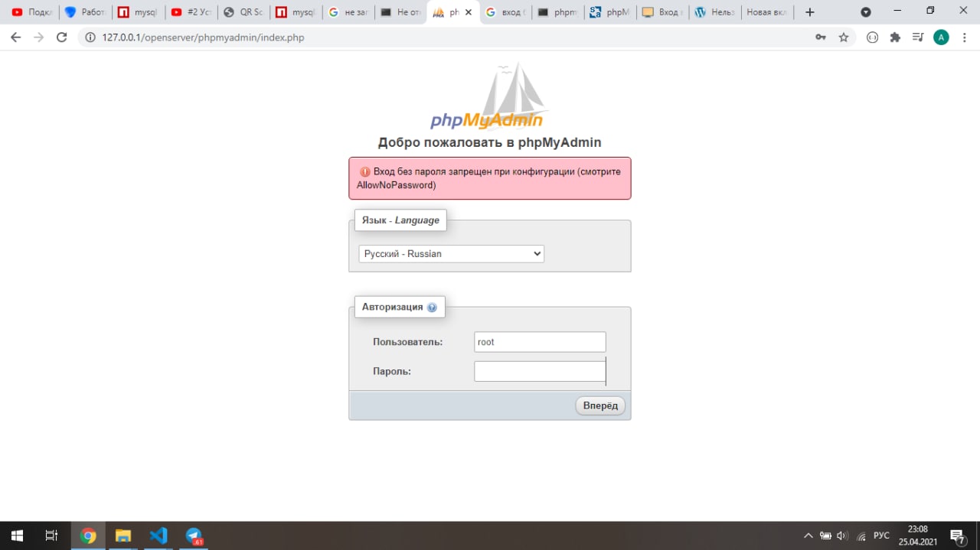The image size is (980, 550).
Task: Click the 'Добро пожаловать в phpMyAdmin' heading
Action: click(x=490, y=142)
